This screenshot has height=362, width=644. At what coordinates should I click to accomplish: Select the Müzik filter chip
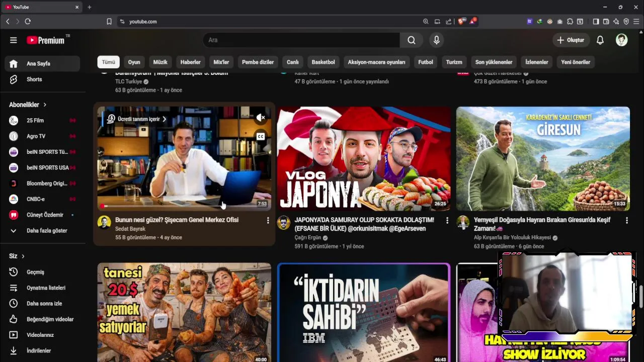[x=160, y=62]
